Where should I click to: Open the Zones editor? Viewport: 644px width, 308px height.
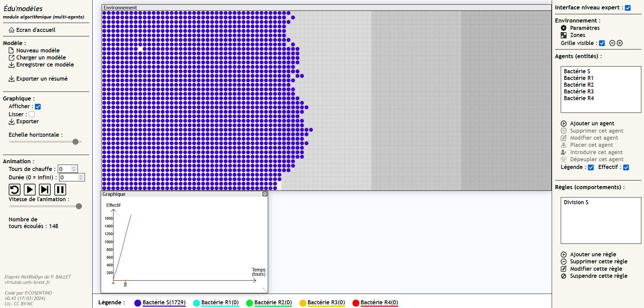564,35
